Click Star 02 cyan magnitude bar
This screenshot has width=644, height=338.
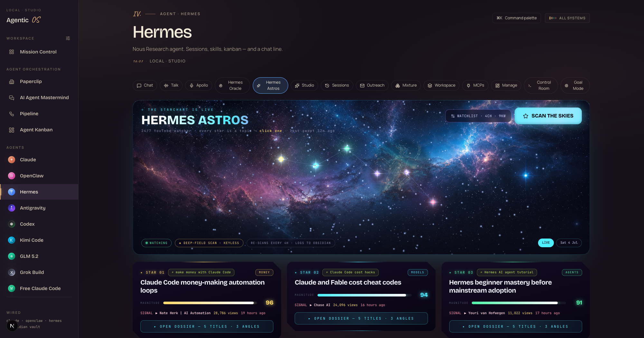pos(365,295)
